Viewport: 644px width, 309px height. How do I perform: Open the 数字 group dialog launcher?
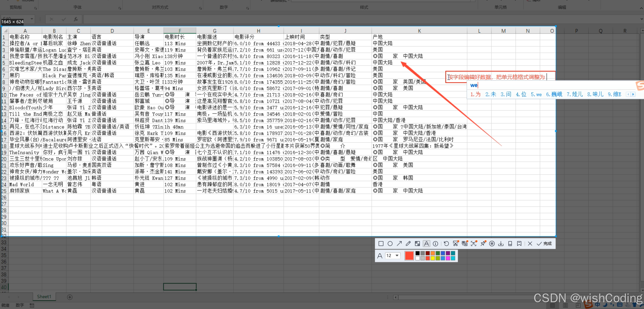[x=248, y=8]
